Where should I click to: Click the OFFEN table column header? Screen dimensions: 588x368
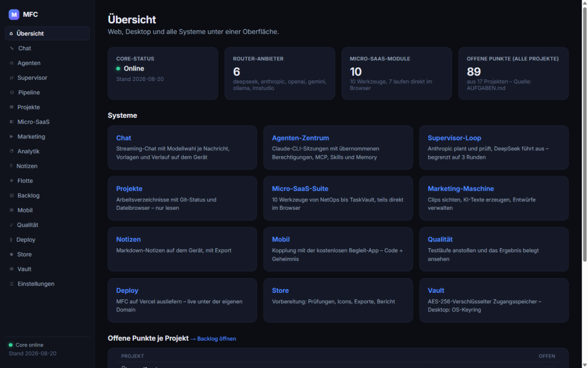547,356
